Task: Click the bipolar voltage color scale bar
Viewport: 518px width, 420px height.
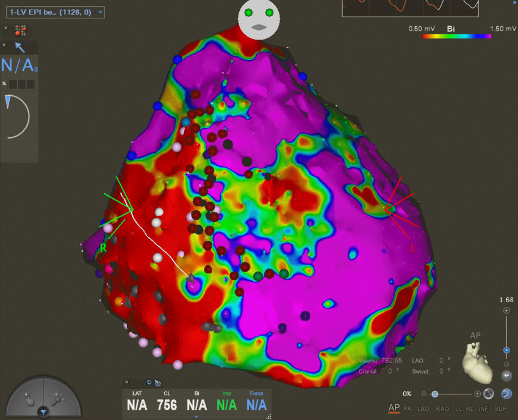Action: tap(456, 37)
